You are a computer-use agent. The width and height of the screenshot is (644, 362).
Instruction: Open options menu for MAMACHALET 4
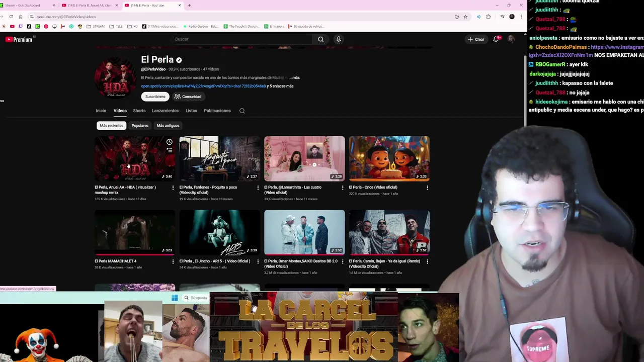click(x=173, y=261)
